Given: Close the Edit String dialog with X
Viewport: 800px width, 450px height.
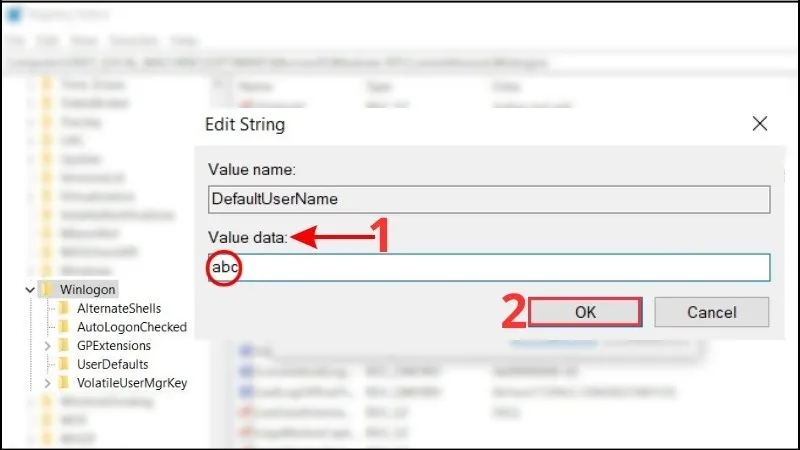Looking at the screenshot, I should click(760, 124).
